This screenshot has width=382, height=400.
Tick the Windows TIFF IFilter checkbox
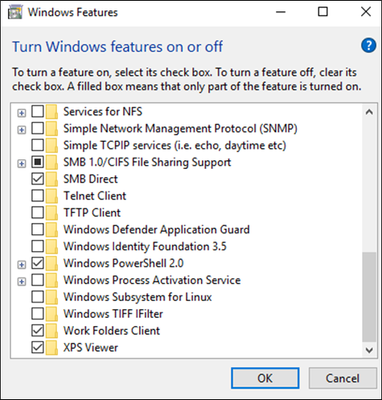coord(38,314)
